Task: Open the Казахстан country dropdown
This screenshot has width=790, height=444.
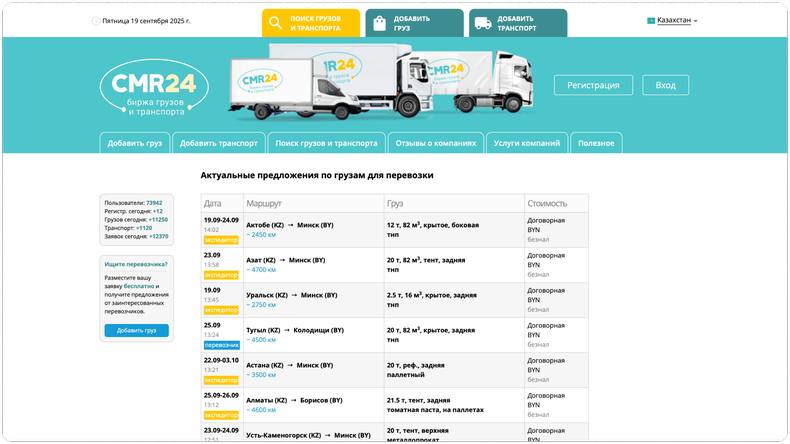Action: pos(677,20)
